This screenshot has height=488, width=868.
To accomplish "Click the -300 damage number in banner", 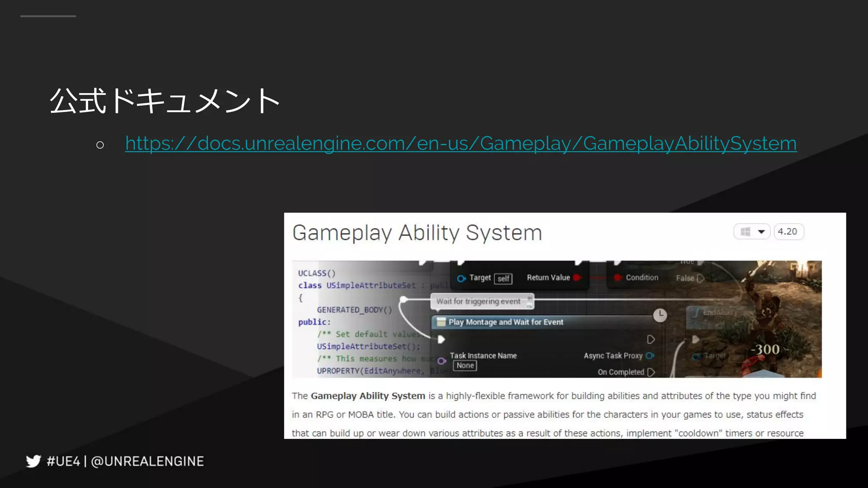I will [x=765, y=349].
